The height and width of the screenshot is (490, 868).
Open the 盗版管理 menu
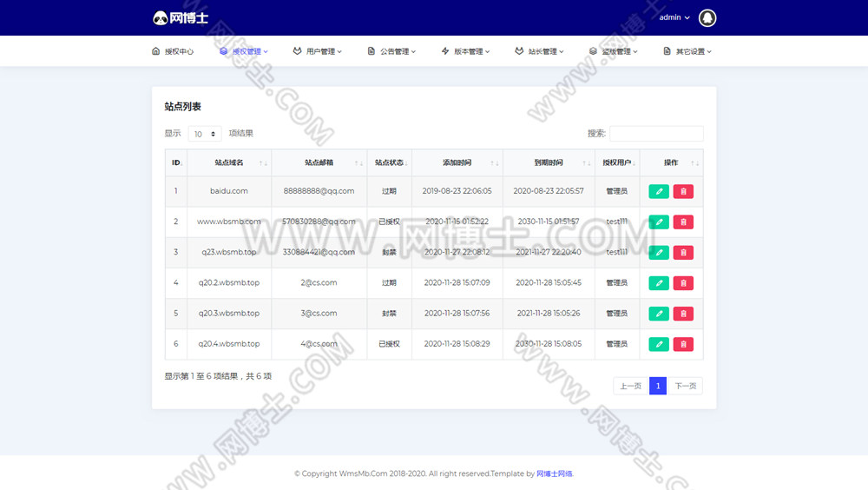point(614,51)
